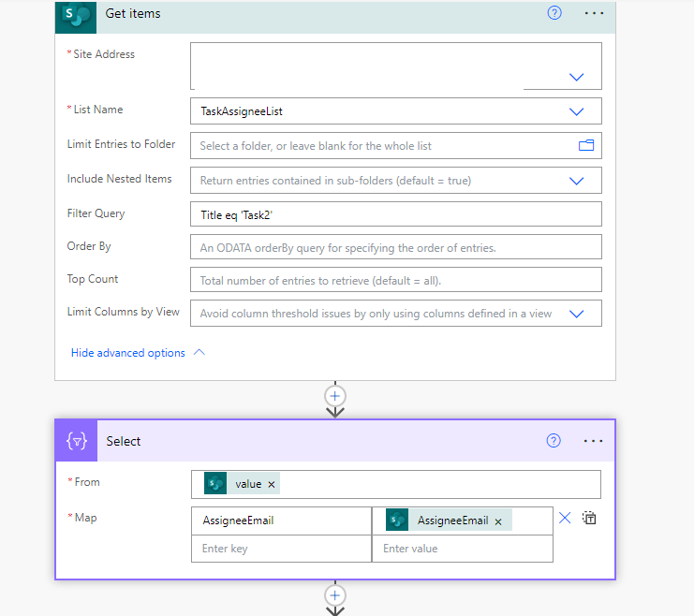Insert new step below Select action
Viewport: 694px width, 616px height.
[335, 595]
